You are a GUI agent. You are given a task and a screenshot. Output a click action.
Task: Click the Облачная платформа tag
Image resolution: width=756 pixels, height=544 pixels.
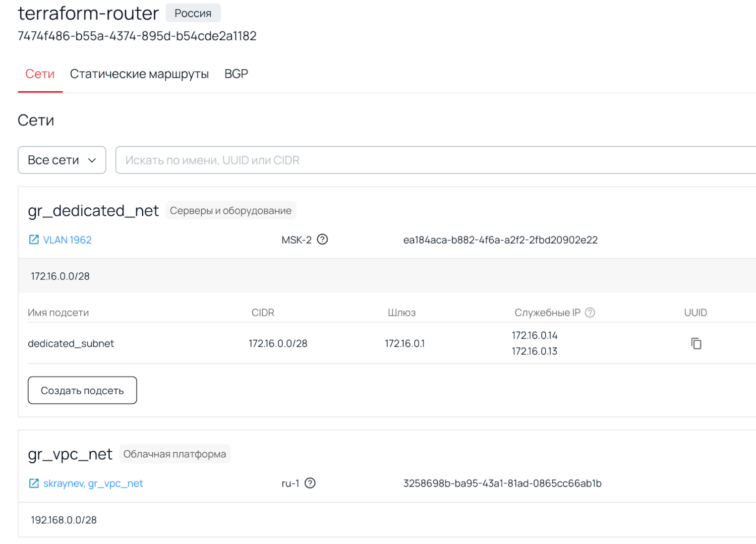pos(174,454)
